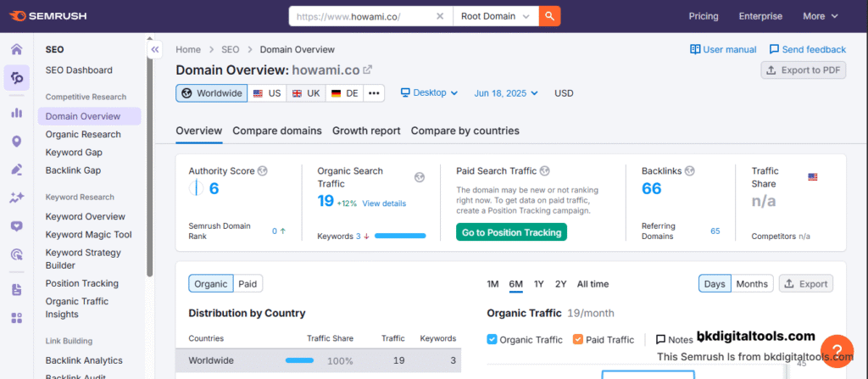Click the User manual book icon
This screenshot has width=868, height=379.
pos(695,49)
